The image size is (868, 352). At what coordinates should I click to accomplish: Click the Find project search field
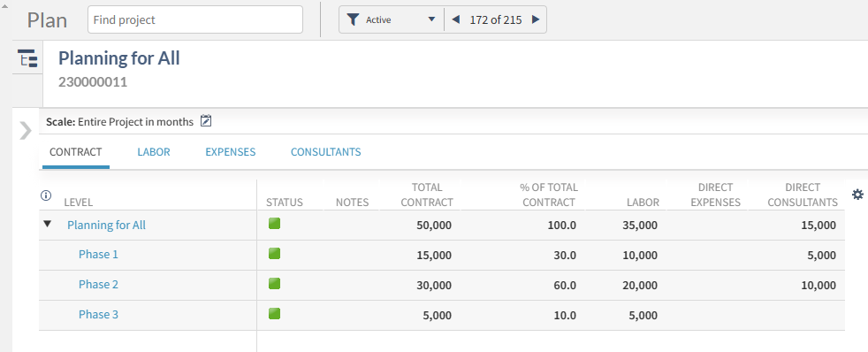pyautogui.click(x=195, y=20)
